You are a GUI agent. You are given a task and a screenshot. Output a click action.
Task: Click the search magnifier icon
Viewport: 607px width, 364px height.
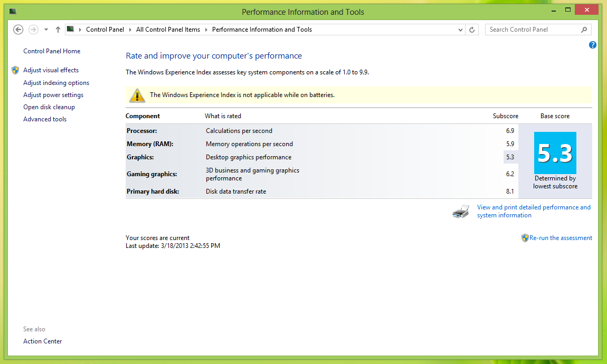(x=584, y=30)
